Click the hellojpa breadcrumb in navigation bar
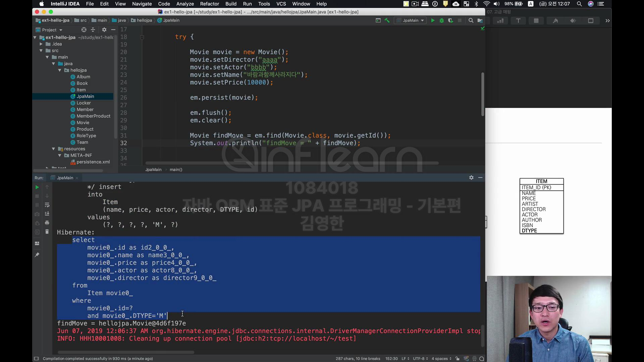The height and width of the screenshot is (362, 644). point(144,20)
